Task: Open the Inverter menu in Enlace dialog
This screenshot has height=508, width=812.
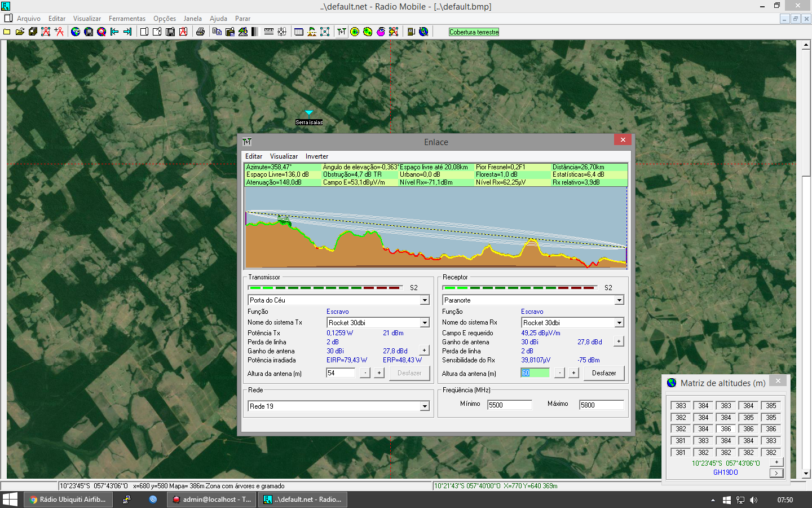Action: click(x=317, y=156)
